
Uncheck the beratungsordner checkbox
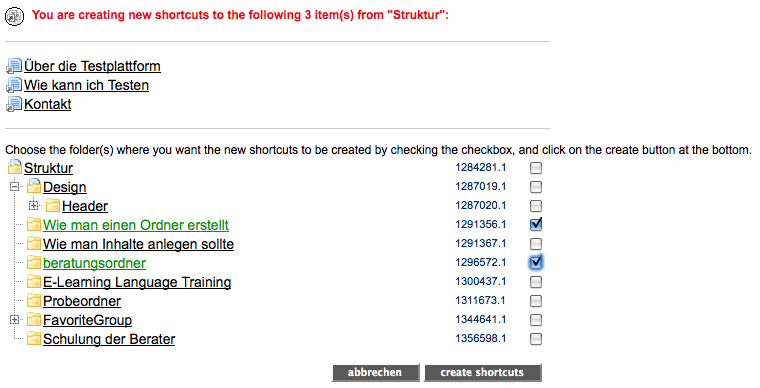pos(536,262)
